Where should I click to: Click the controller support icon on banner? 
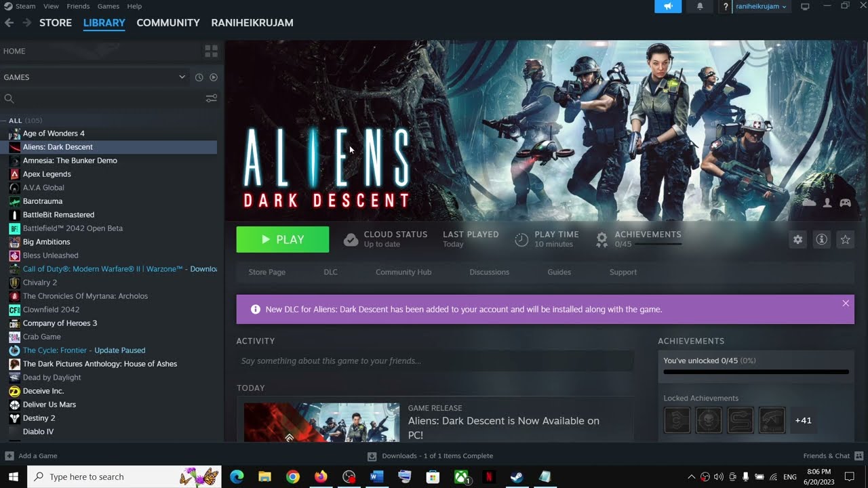pos(845,202)
